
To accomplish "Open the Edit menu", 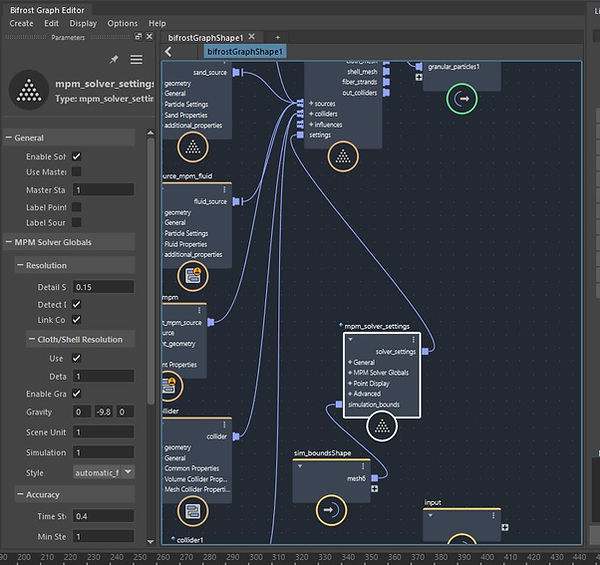I will click(51, 23).
